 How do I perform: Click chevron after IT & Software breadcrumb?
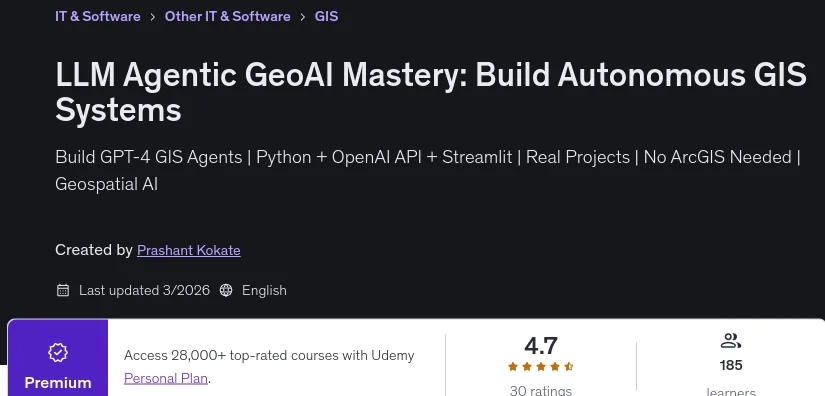[x=153, y=17]
